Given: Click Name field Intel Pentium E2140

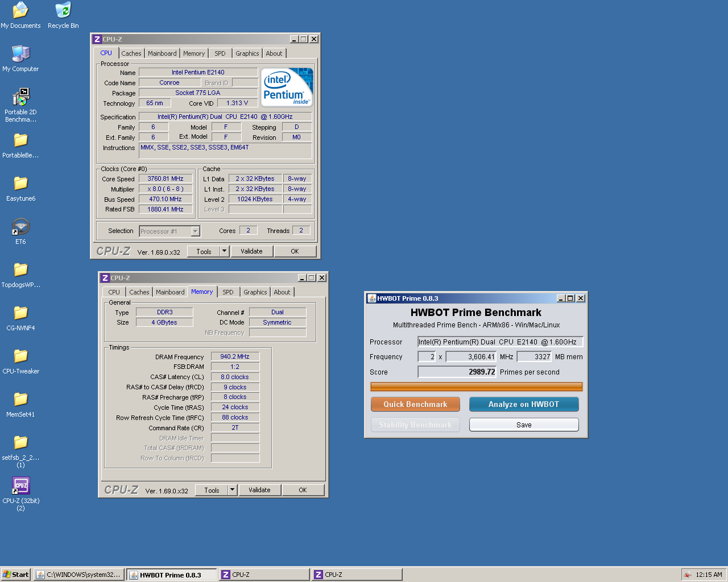Looking at the screenshot, I should click(198, 72).
